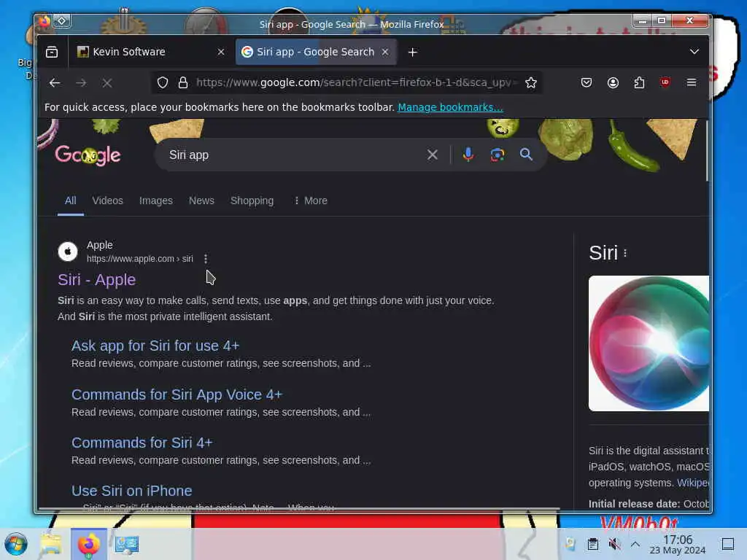The width and height of the screenshot is (747, 560).
Task: Click the Siri logo image thumbnail
Action: click(x=649, y=343)
